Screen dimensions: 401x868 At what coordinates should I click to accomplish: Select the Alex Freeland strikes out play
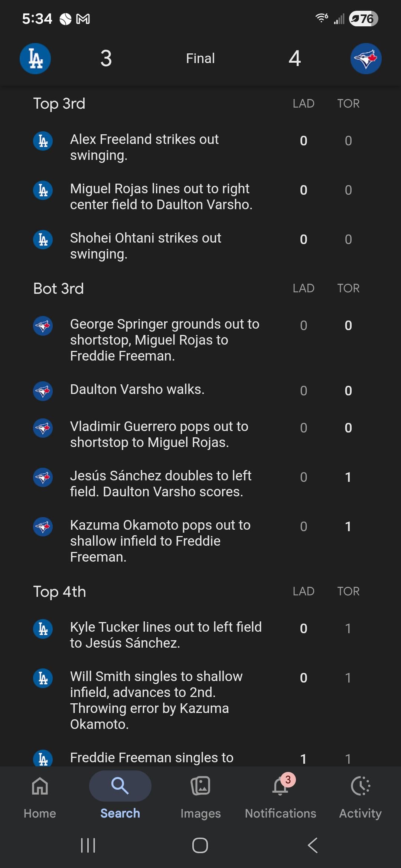click(x=144, y=147)
